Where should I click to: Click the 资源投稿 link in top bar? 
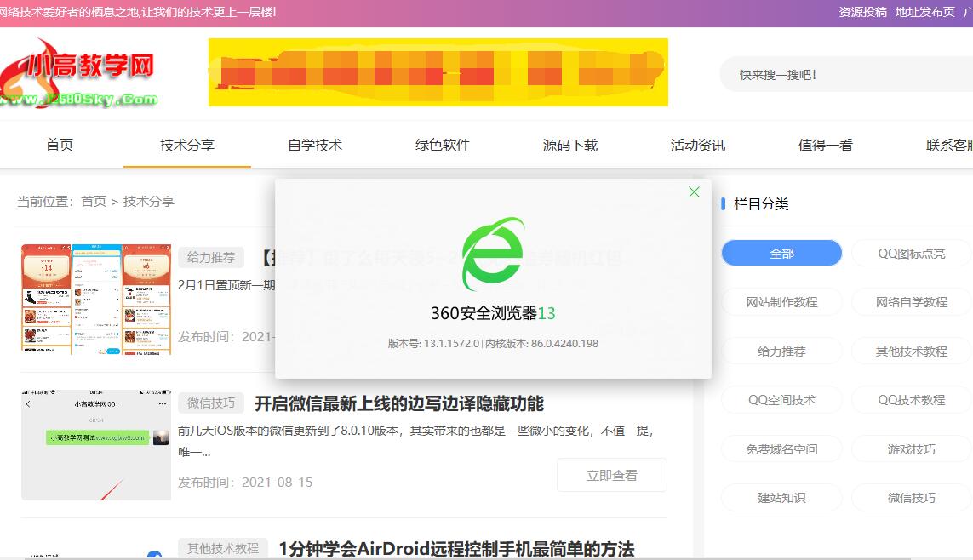pos(862,12)
